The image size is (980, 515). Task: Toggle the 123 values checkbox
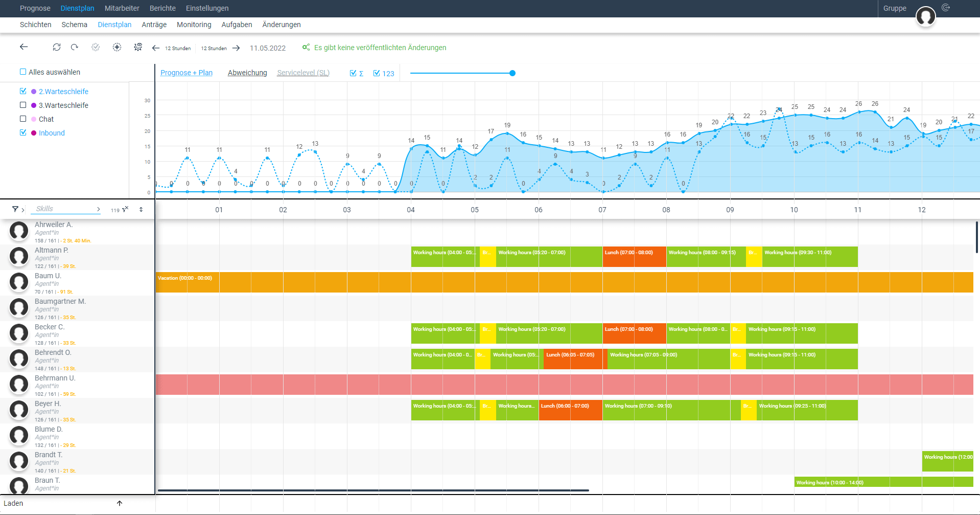377,73
